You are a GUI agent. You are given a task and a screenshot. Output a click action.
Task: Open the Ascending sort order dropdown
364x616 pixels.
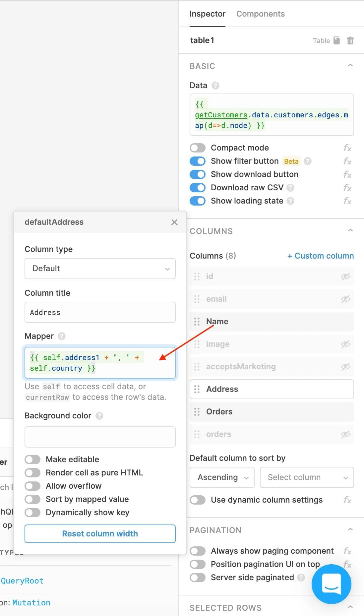pyautogui.click(x=222, y=477)
